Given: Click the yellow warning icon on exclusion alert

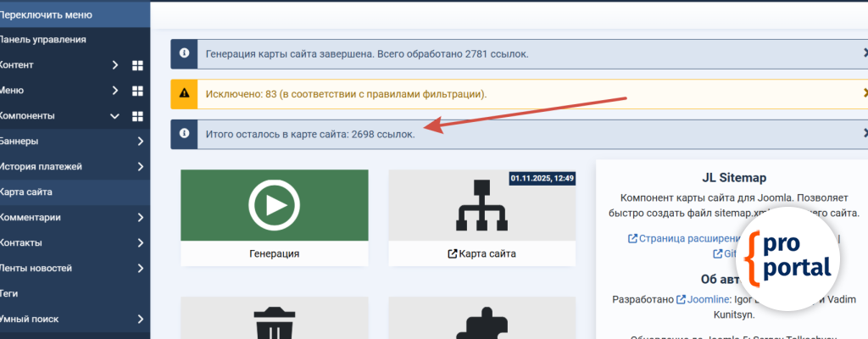Looking at the screenshot, I should [184, 94].
